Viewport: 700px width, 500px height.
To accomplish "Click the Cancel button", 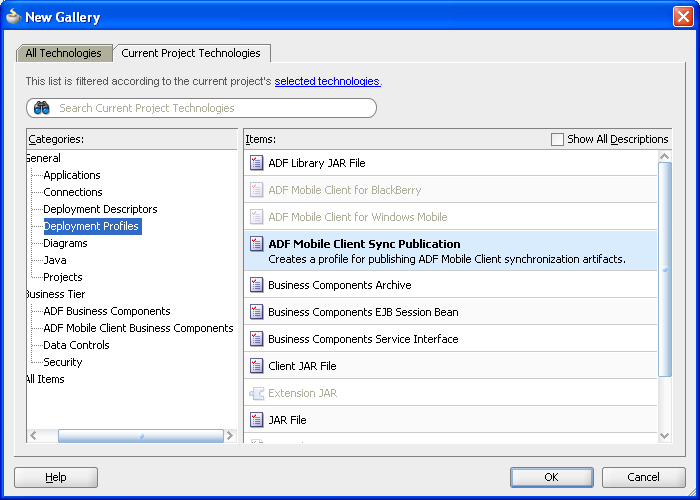I will [x=643, y=477].
